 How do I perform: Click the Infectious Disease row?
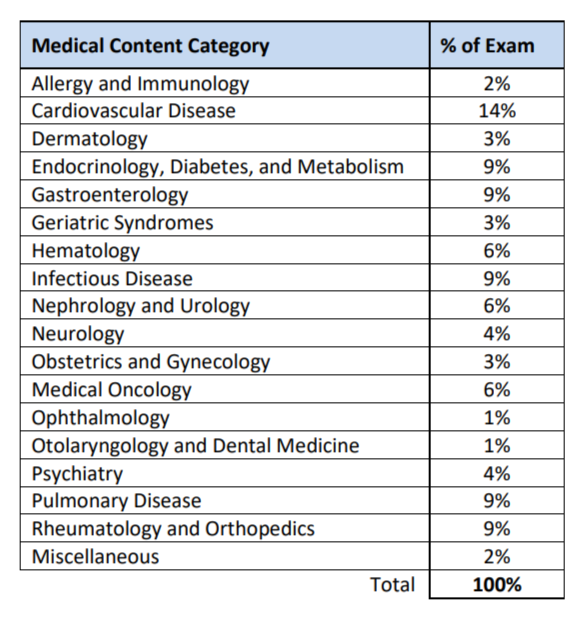[292, 278]
